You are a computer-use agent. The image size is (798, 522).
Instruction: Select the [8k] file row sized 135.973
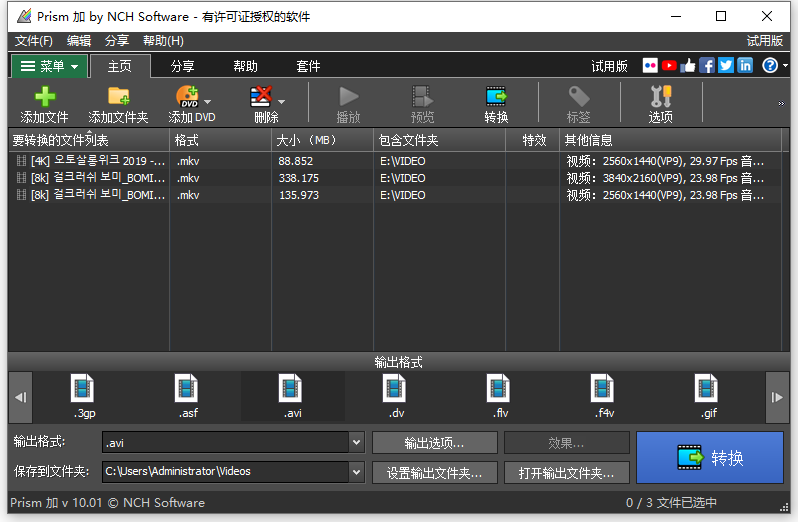coord(394,195)
